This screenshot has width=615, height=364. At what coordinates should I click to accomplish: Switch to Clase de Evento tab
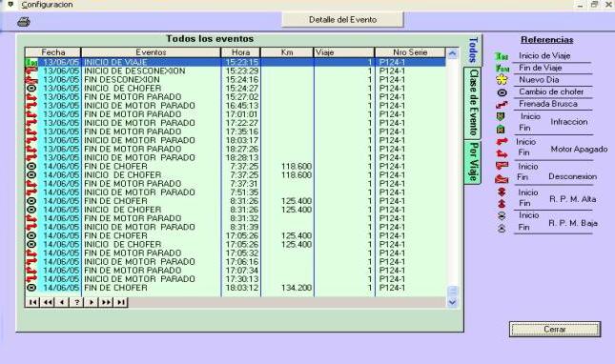click(473, 103)
